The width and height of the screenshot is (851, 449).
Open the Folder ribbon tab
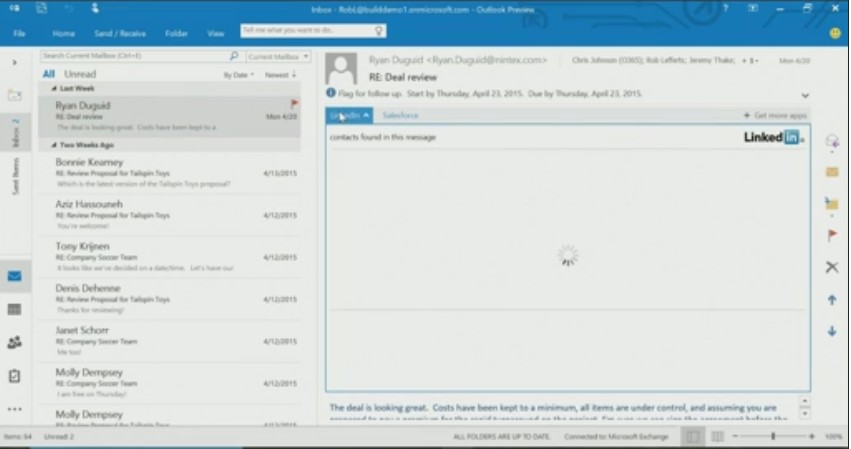[x=176, y=33]
